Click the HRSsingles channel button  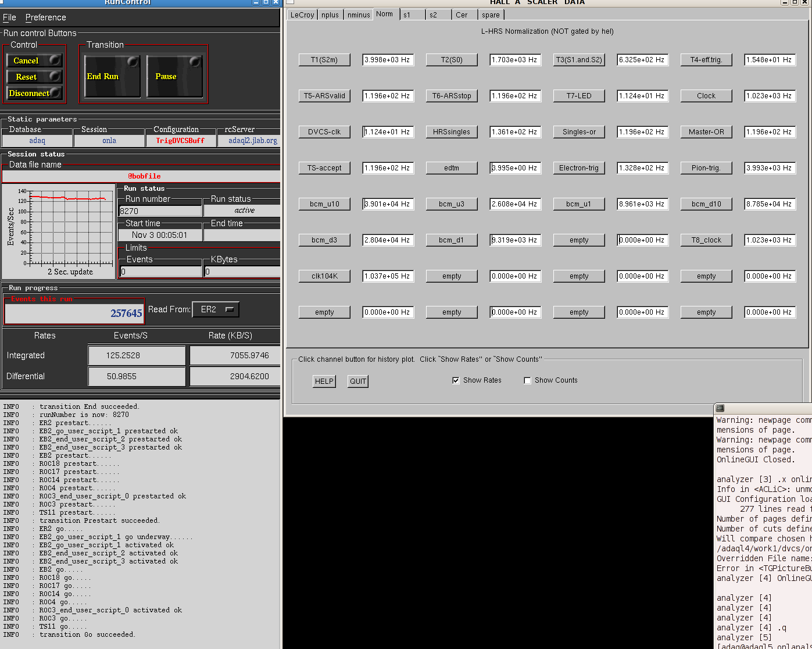452,132
